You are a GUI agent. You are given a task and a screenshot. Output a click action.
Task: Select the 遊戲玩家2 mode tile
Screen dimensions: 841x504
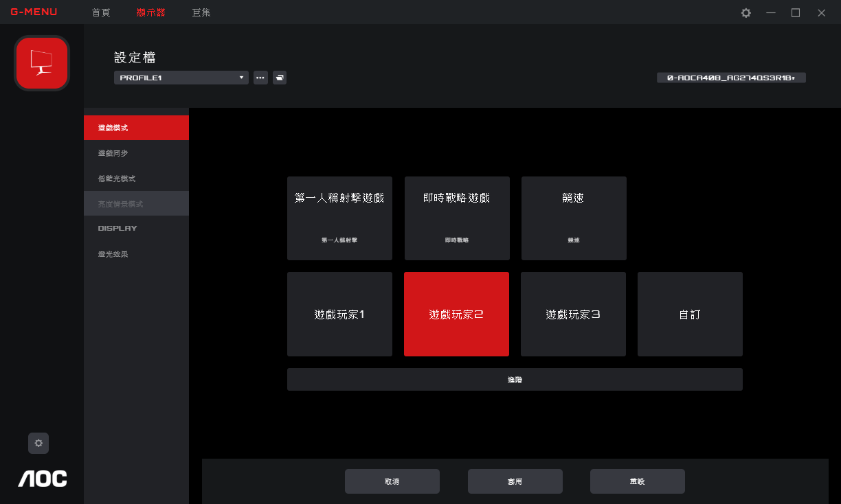[x=456, y=314]
